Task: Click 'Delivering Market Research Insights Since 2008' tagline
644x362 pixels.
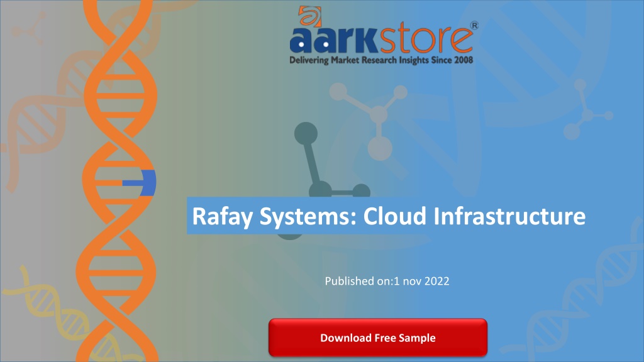Action: [x=381, y=60]
